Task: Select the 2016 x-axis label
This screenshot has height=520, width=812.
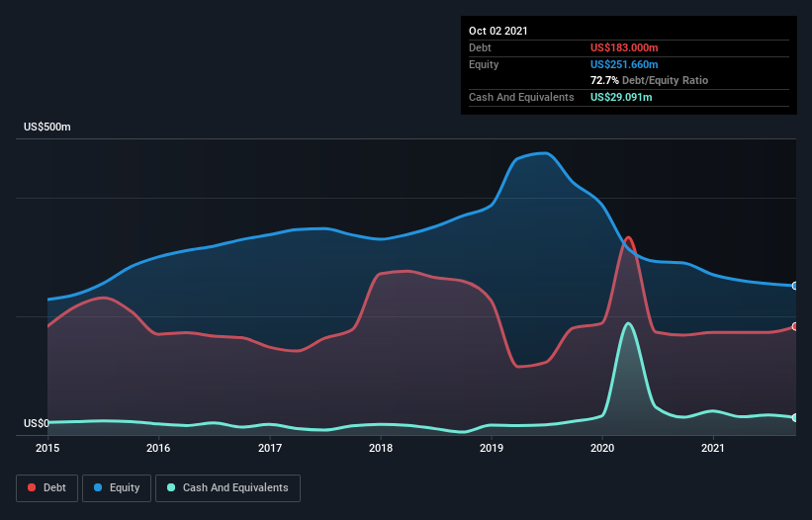Action: pos(158,448)
